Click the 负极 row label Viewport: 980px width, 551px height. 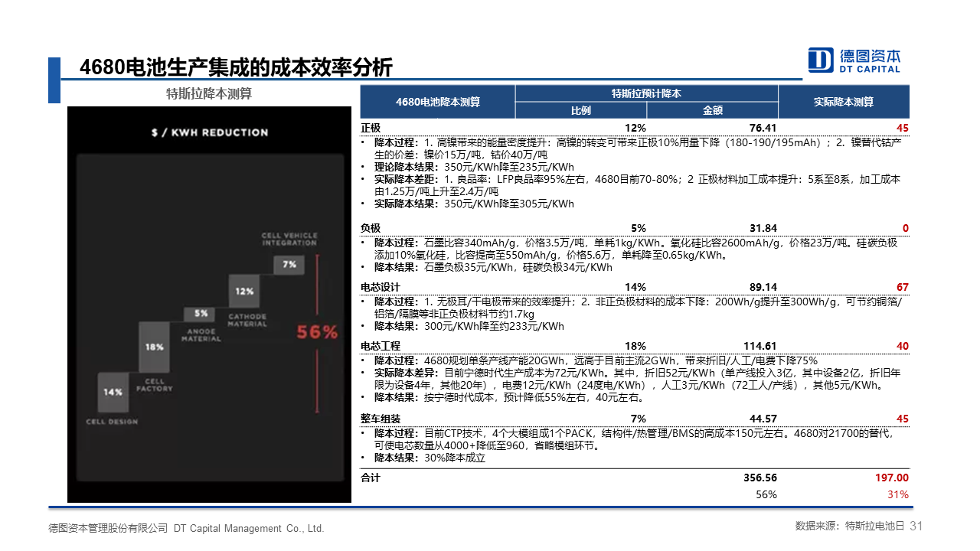click(371, 228)
